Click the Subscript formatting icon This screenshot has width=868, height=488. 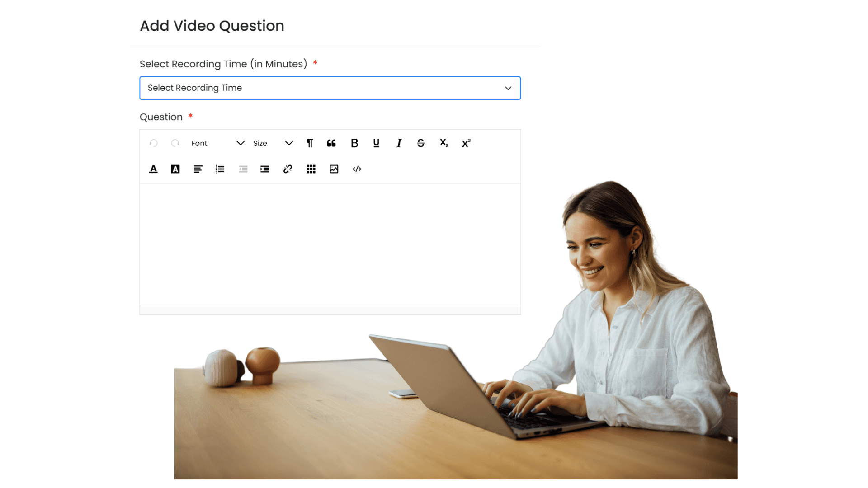(x=444, y=143)
